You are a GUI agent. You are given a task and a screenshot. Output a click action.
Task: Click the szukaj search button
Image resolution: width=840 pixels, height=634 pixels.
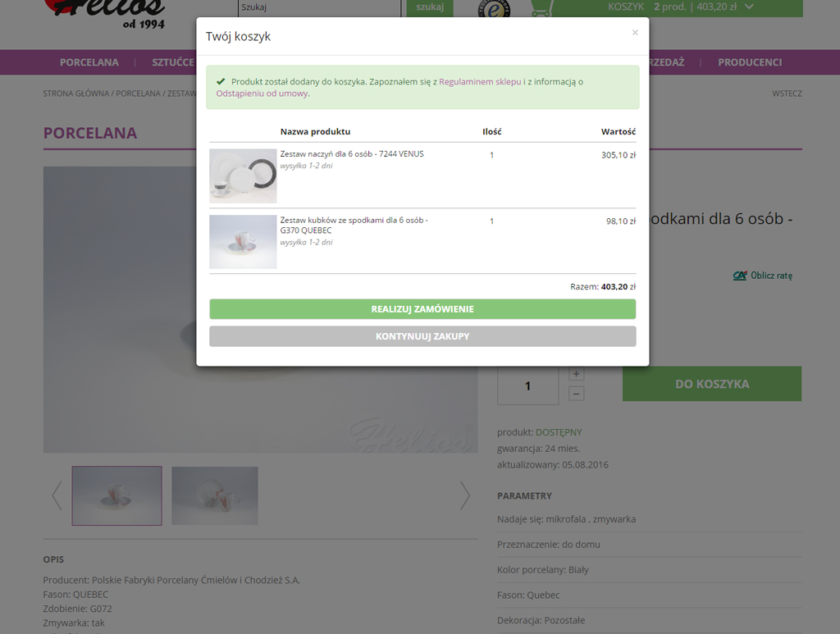430,7
